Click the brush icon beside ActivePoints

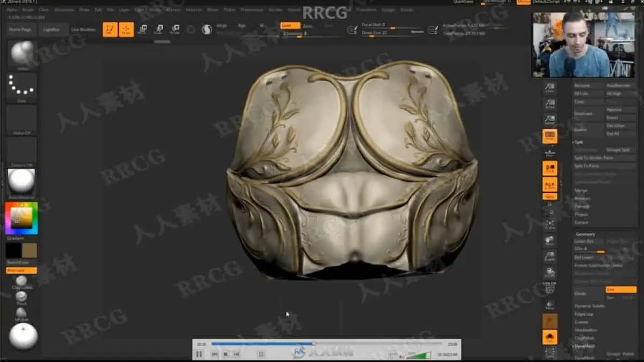[433, 30]
